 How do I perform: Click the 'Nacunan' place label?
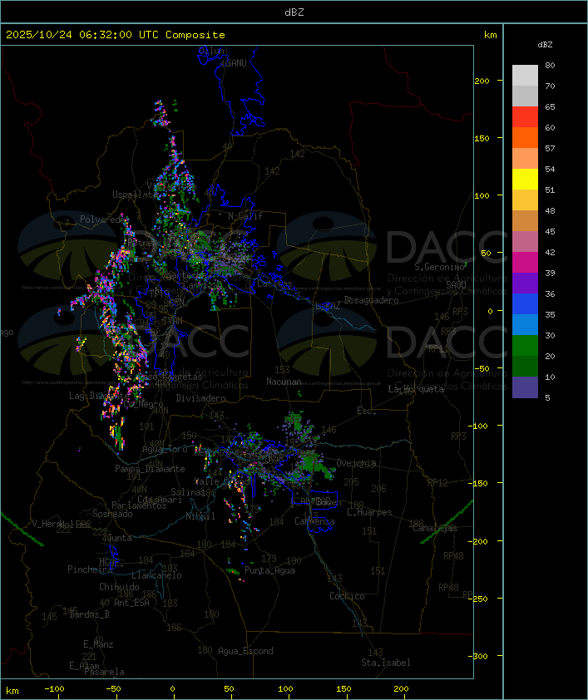pos(284,382)
